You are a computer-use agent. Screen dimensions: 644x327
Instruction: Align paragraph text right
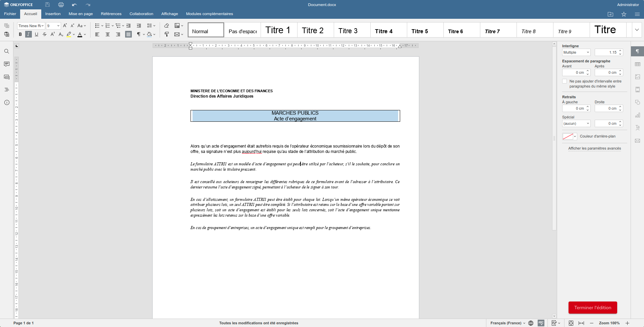click(118, 34)
